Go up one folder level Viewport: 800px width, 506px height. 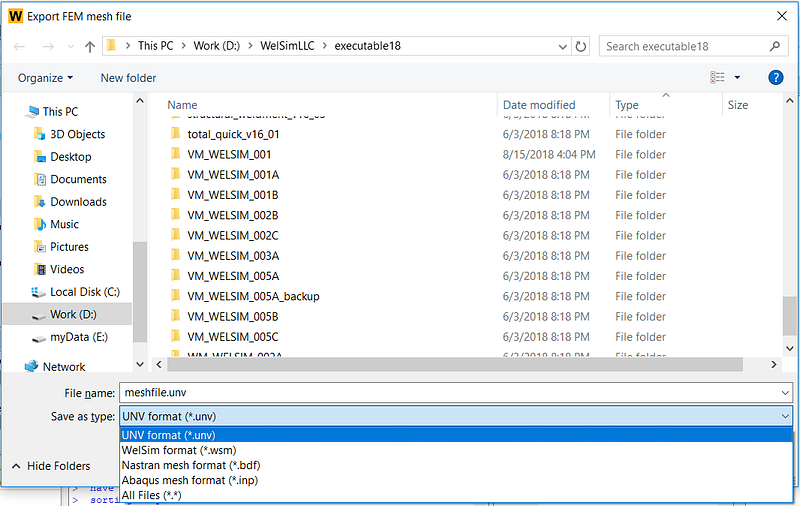pyautogui.click(x=90, y=46)
